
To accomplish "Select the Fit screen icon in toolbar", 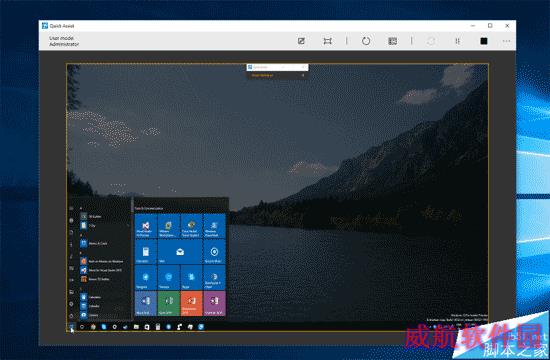I will pos(327,41).
